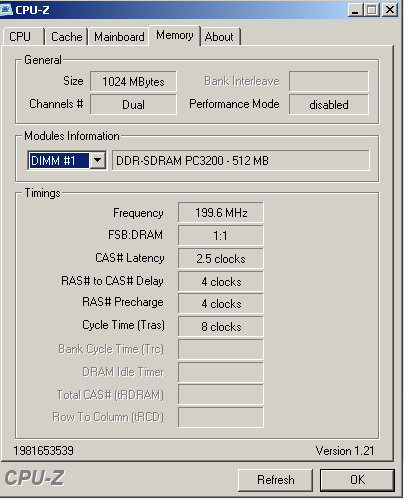Click the empty Bank Interleave field
Viewport: 404px width, 500px height.
tap(329, 81)
